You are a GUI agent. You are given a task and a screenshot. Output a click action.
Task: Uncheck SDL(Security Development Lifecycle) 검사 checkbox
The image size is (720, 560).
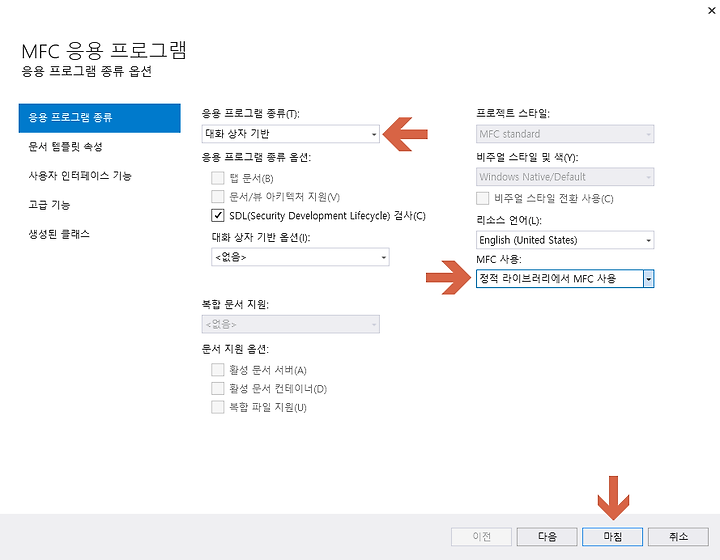tap(218, 215)
